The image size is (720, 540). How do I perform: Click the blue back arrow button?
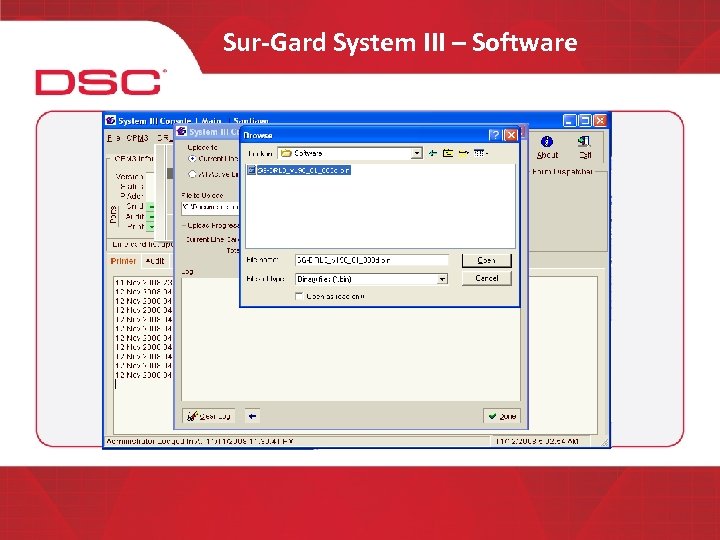click(x=252, y=416)
